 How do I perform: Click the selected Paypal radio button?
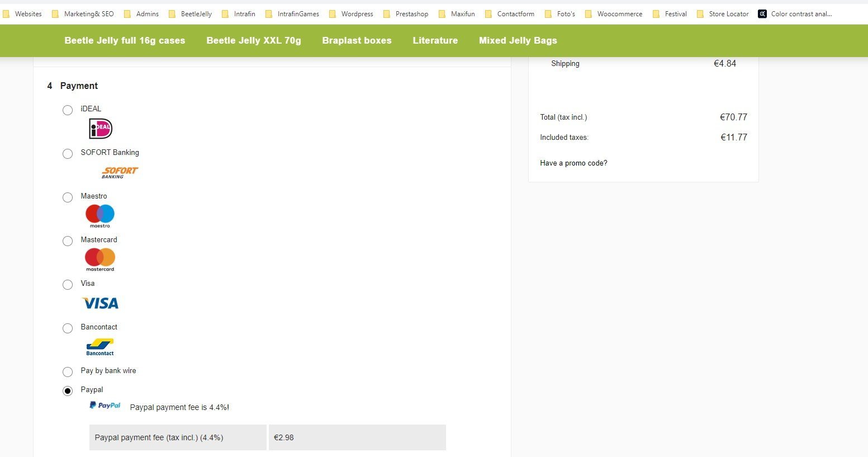68,391
